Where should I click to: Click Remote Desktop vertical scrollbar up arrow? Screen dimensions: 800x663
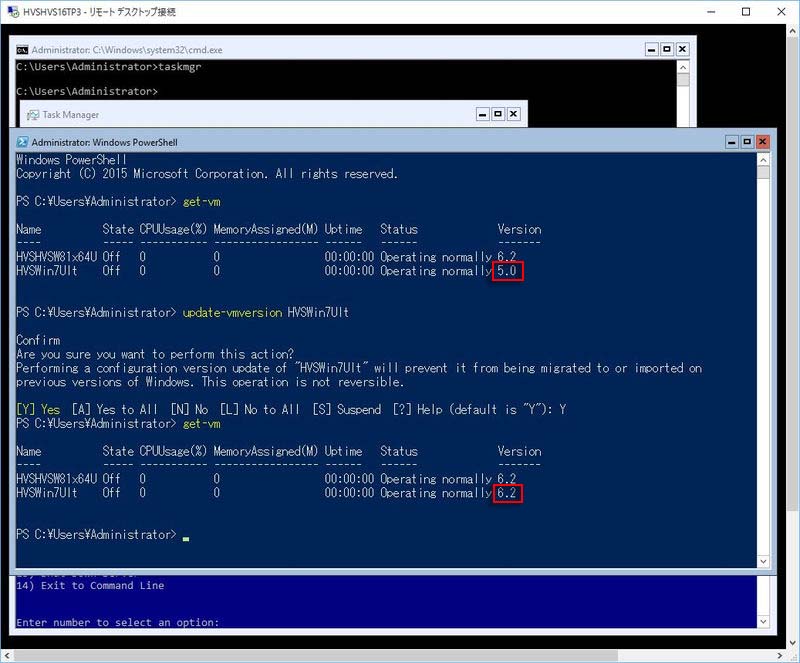tap(793, 31)
